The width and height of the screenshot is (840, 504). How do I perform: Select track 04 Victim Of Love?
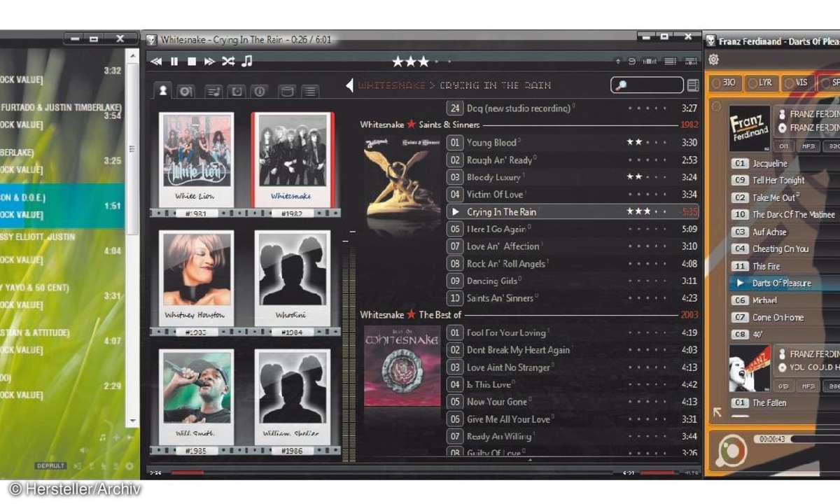click(572, 195)
